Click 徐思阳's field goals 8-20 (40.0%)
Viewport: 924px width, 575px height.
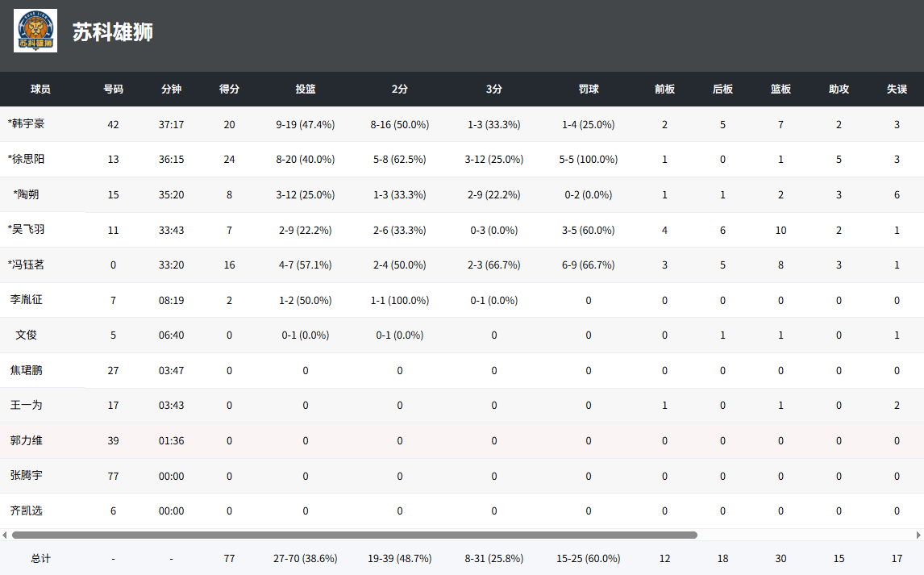[306, 160]
